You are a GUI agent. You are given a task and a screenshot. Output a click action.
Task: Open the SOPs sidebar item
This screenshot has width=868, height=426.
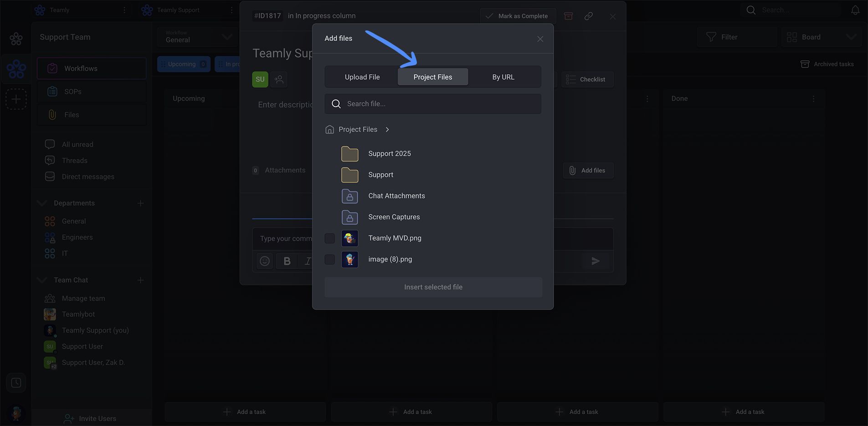point(92,91)
